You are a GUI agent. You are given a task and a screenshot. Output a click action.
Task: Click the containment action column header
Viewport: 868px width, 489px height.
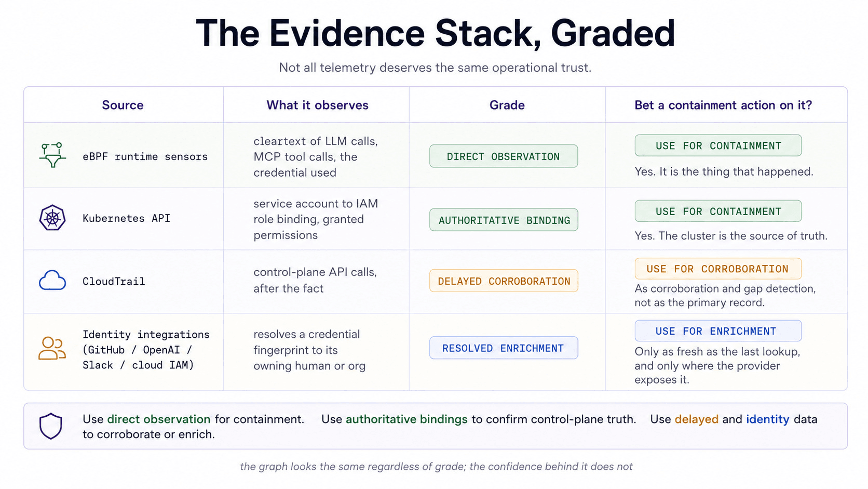723,105
